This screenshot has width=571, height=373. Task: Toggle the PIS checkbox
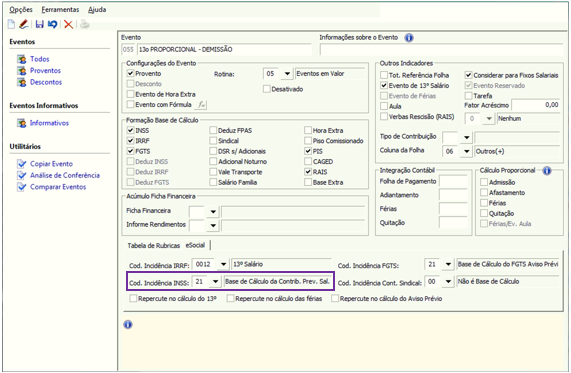308,151
